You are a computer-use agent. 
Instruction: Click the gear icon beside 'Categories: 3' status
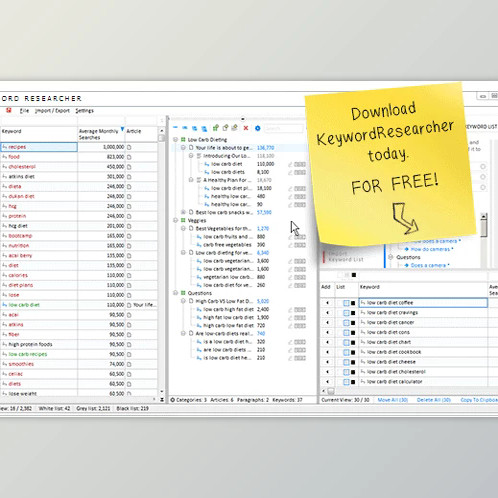pos(172,400)
